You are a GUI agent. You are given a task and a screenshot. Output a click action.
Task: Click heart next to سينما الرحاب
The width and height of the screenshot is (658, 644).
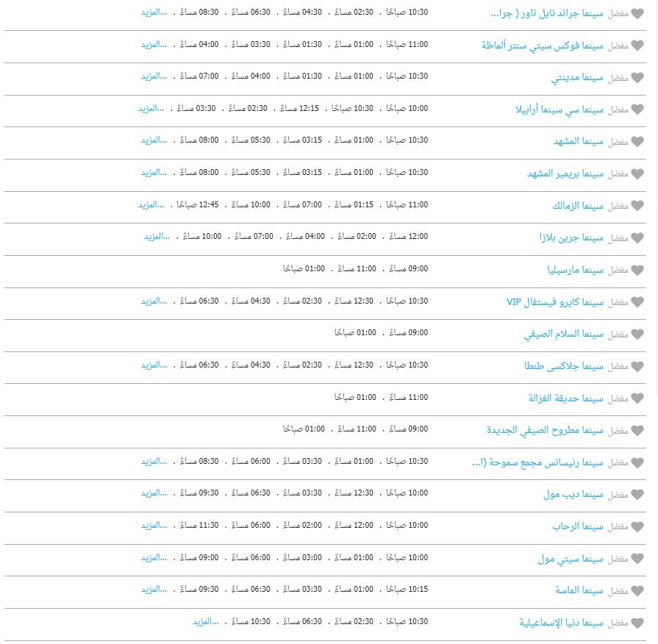pyautogui.click(x=637, y=526)
